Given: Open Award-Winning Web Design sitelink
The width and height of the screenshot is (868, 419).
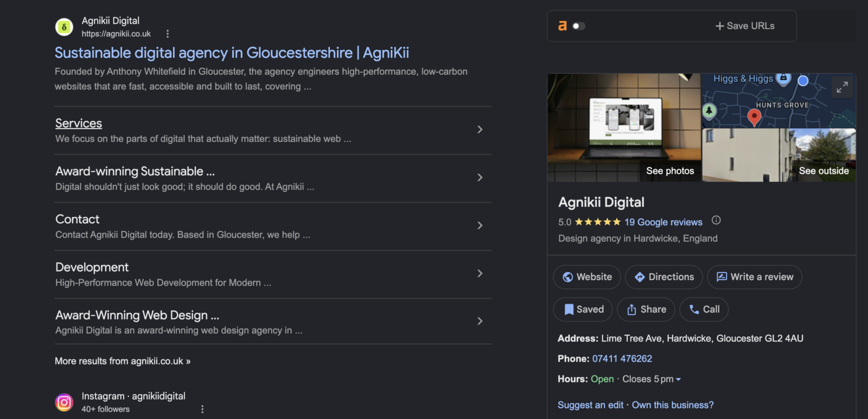Looking at the screenshot, I should coord(137,315).
